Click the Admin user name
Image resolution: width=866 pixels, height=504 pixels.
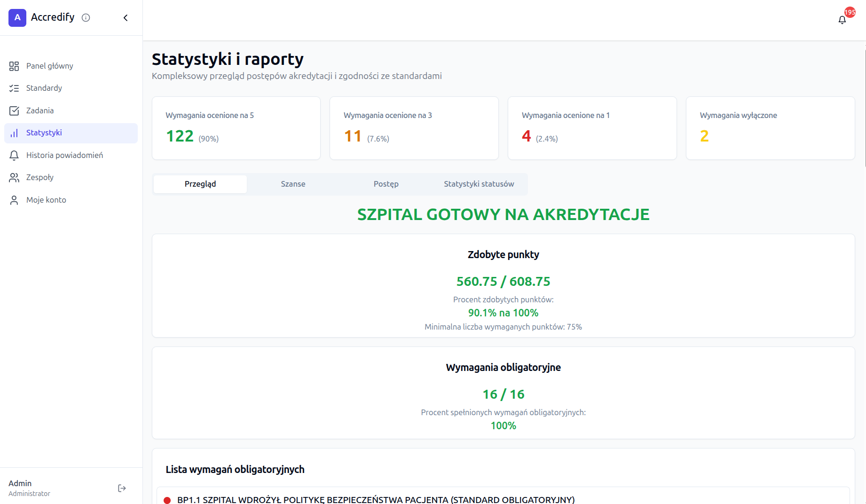pos(20,483)
